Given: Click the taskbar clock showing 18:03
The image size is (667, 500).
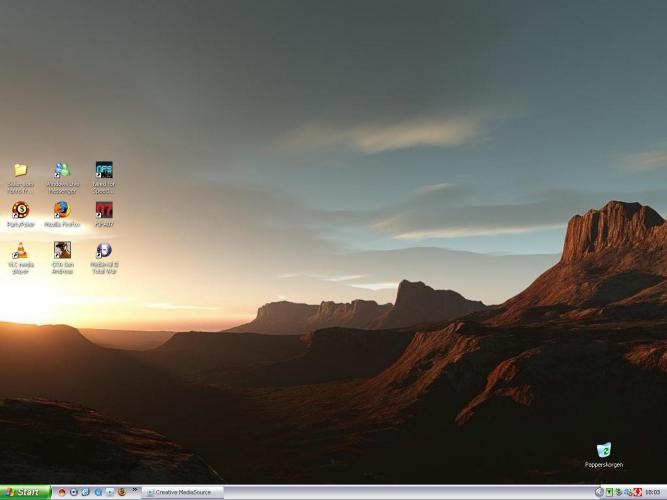Looking at the screenshot, I should coord(653,492).
